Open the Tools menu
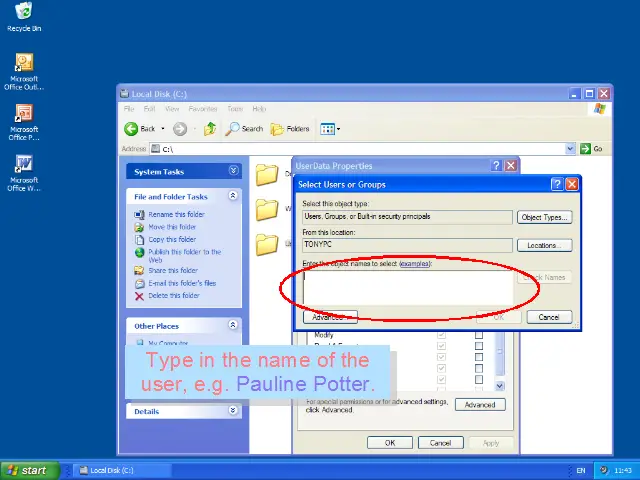640x480 pixels. (235, 108)
